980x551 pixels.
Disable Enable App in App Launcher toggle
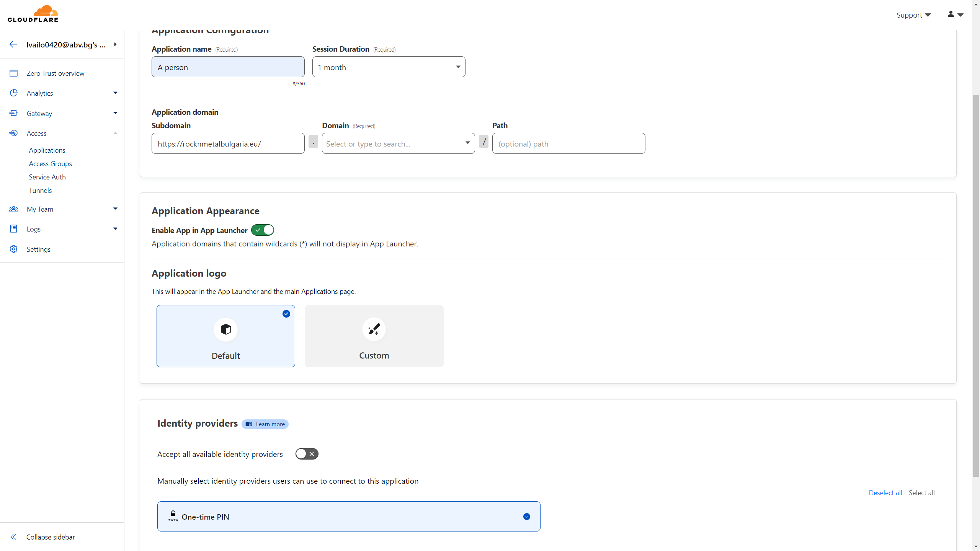(x=263, y=230)
